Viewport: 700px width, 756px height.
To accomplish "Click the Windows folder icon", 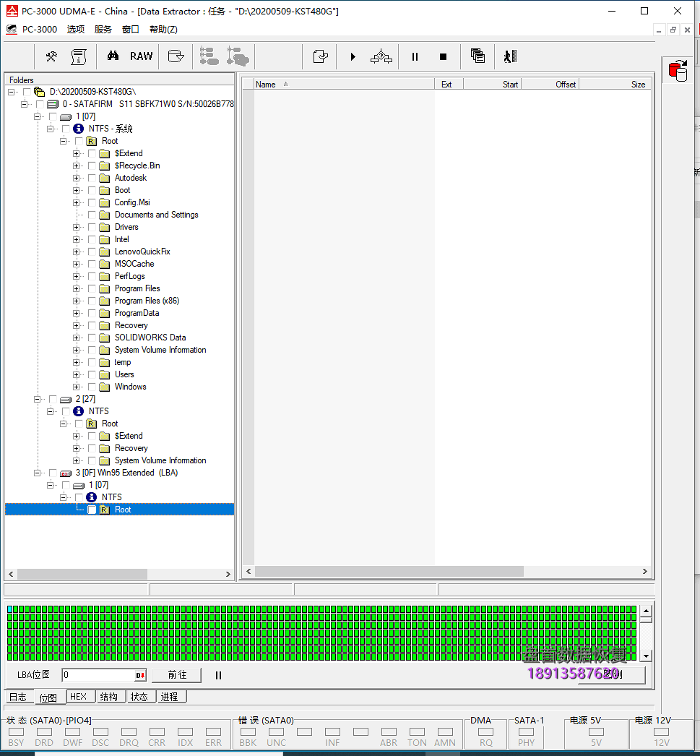I will (x=105, y=387).
